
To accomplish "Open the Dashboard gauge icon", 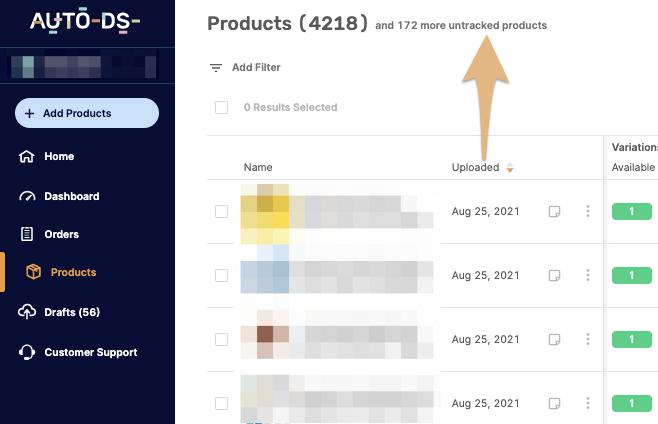I will coord(27,196).
